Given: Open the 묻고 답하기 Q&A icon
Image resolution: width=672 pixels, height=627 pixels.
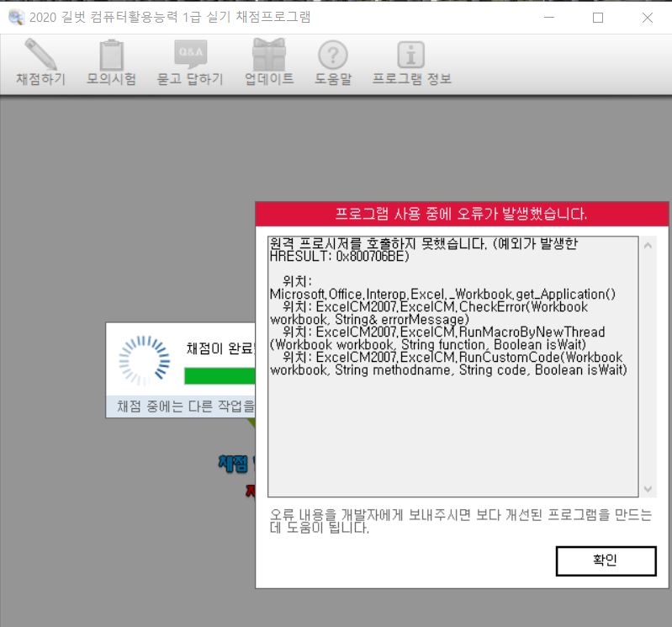Looking at the screenshot, I should tap(190, 56).
